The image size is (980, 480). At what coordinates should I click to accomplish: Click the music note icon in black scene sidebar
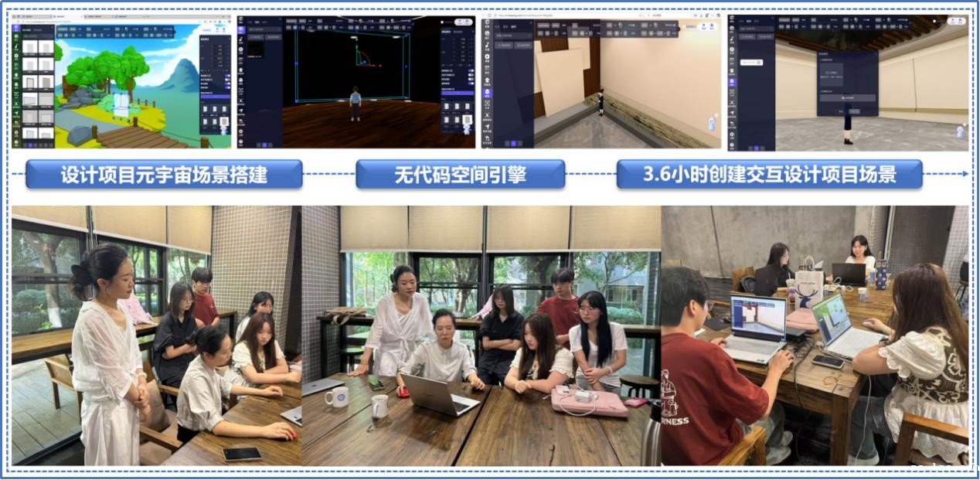click(242, 39)
